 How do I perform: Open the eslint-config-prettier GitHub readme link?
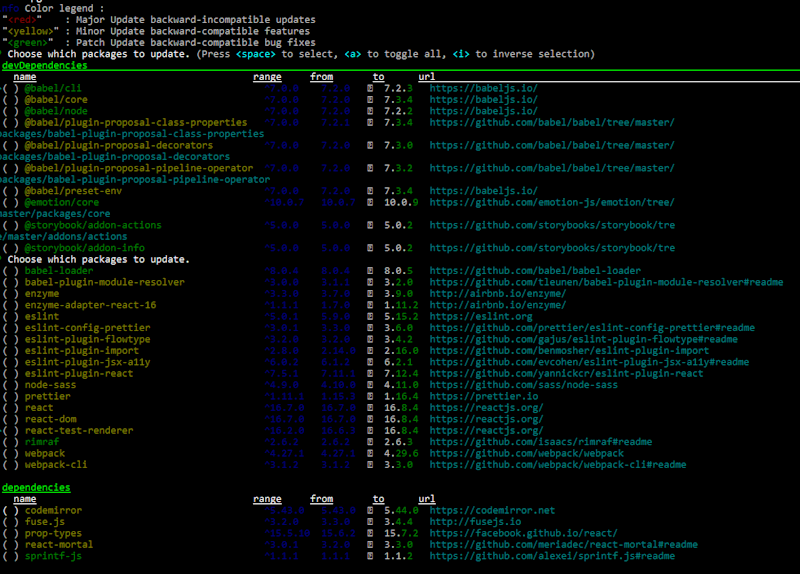[592, 328]
